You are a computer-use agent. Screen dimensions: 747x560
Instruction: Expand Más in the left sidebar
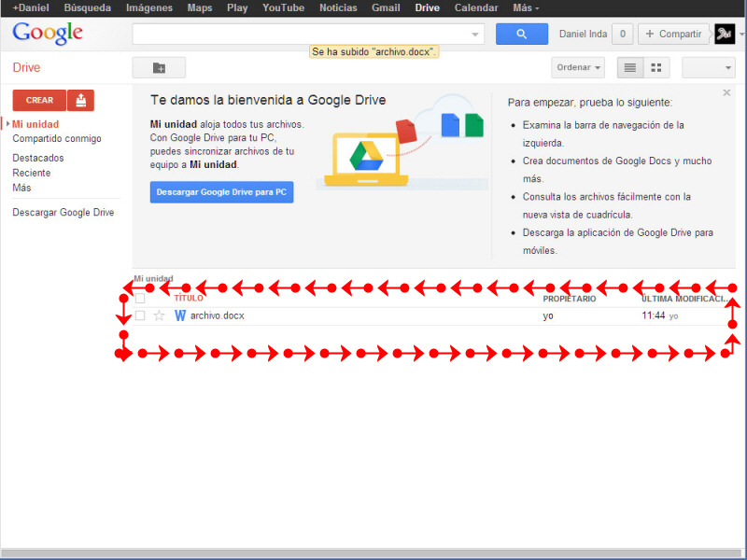21,188
